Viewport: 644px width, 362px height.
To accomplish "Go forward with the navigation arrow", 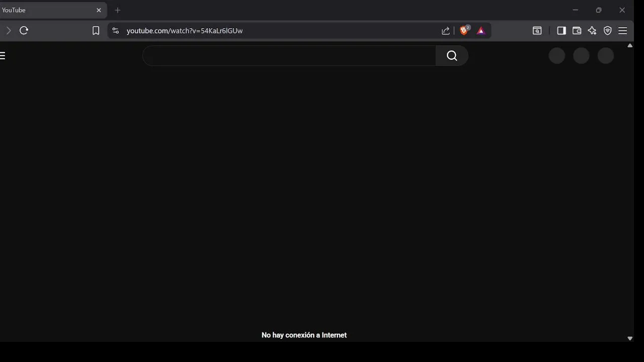I will tap(8, 31).
